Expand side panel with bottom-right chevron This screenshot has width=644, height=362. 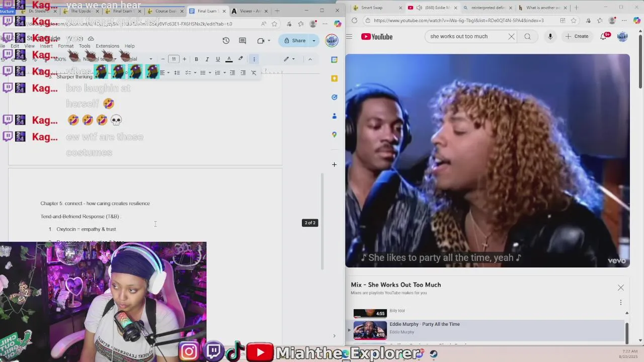(334, 336)
